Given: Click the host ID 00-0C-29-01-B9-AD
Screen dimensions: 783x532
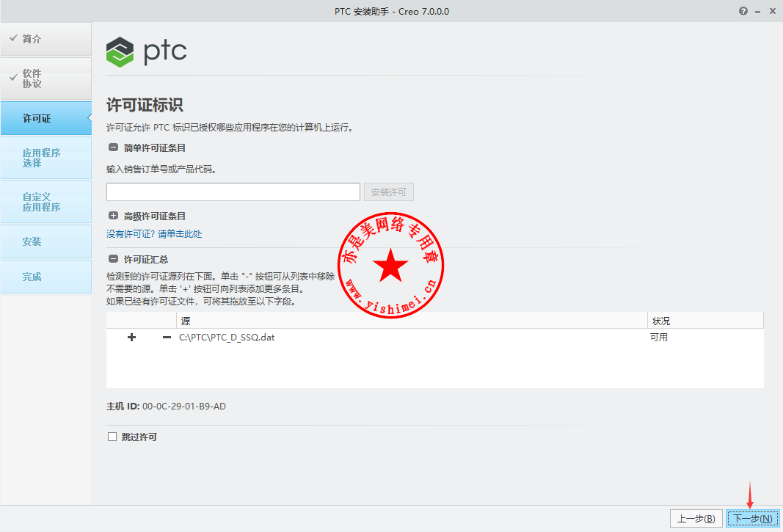Looking at the screenshot, I should tap(183, 406).
